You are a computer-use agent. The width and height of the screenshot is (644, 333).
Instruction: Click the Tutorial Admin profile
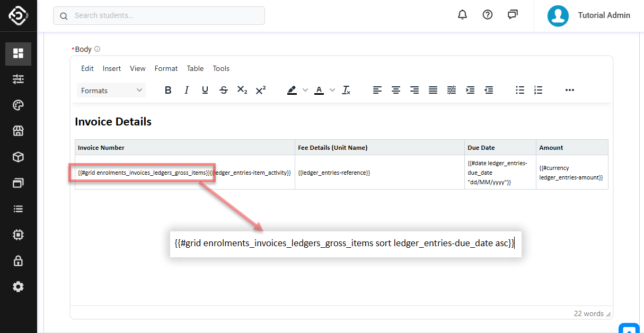pos(588,15)
